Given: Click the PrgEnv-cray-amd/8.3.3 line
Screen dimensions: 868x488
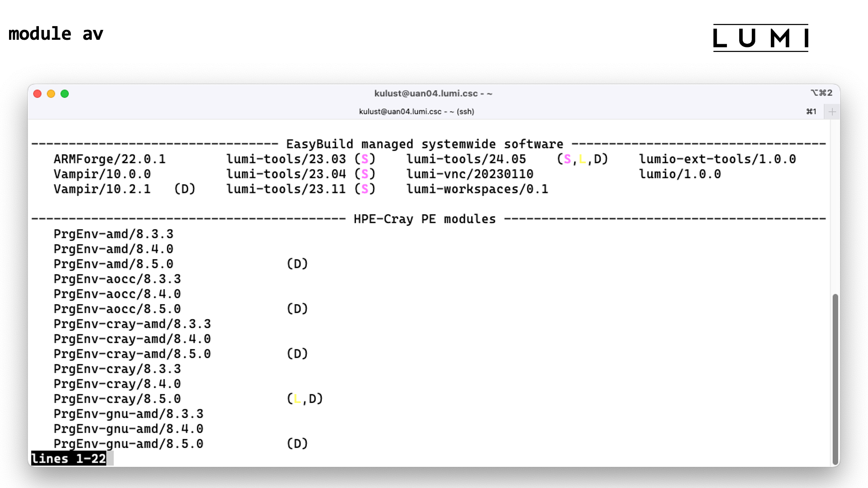Looking at the screenshot, I should click(132, 324).
